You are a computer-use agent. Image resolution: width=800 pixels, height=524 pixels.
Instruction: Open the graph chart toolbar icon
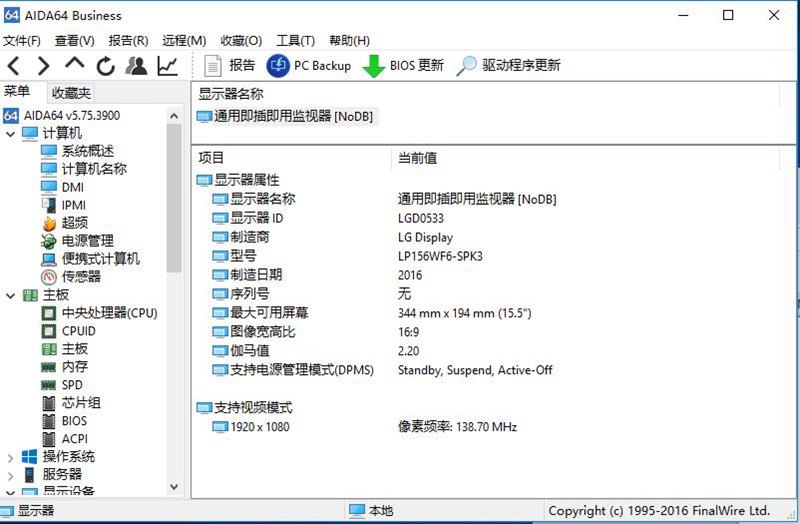pos(167,66)
